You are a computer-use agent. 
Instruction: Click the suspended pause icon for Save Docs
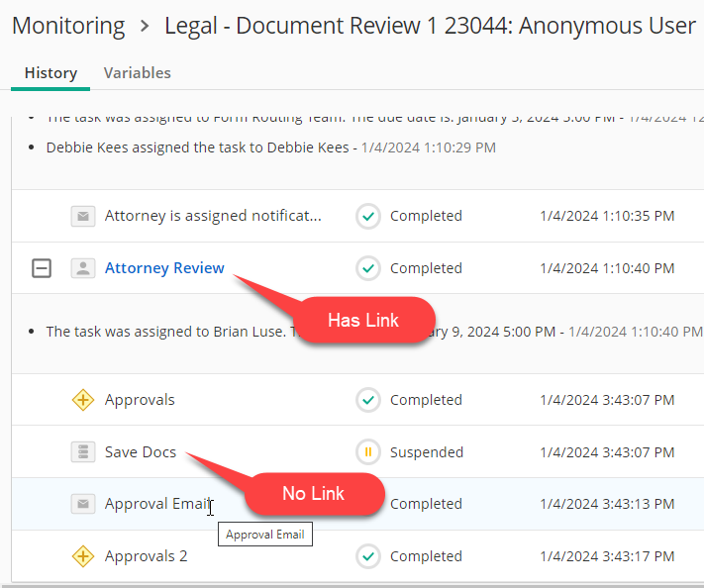coord(368,452)
